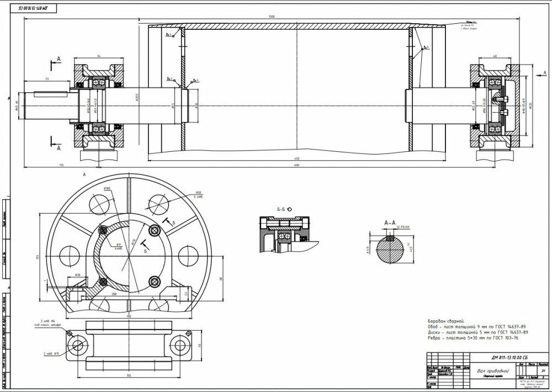Click the diameter label 'Ф180' in the end view

(108, 188)
